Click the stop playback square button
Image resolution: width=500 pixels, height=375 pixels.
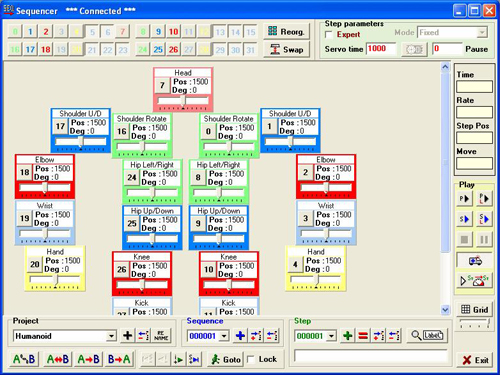(x=464, y=239)
